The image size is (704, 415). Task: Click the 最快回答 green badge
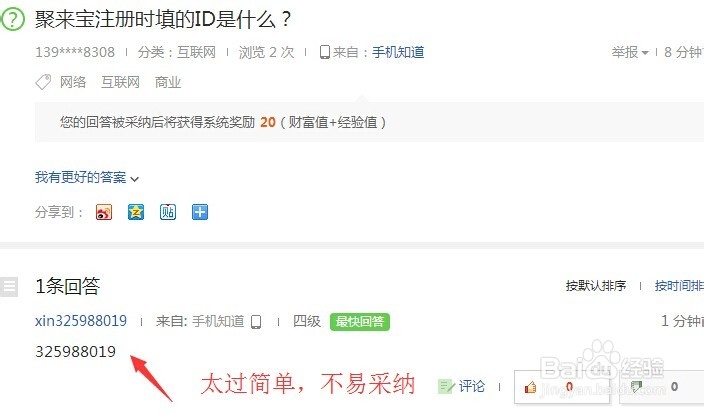[360, 322]
